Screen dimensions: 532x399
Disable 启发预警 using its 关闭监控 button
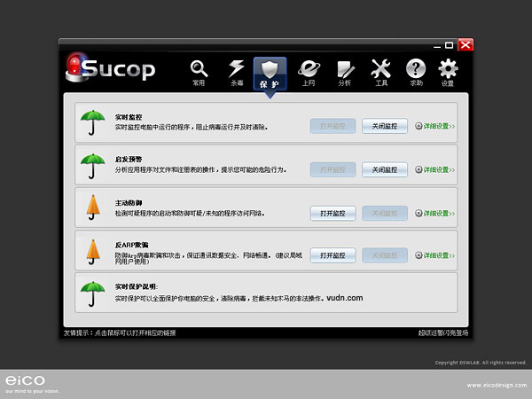pos(385,169)
